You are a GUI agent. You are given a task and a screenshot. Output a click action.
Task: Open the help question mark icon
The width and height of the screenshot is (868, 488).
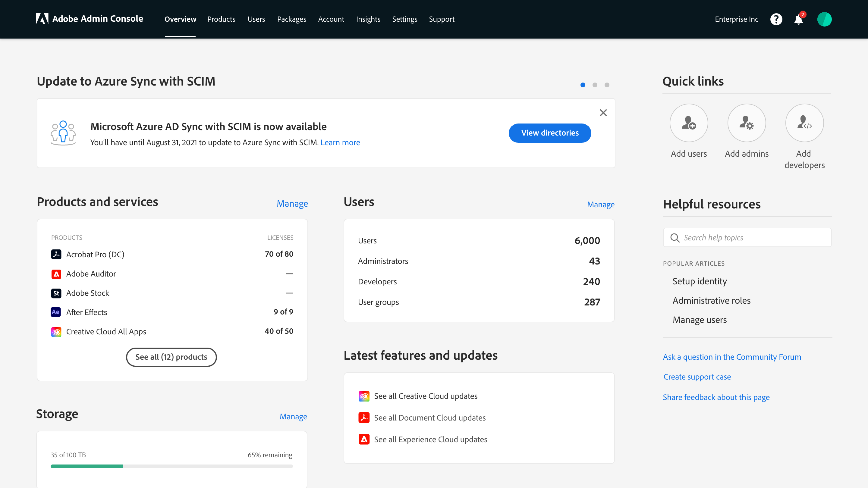(x=776, y=19)
